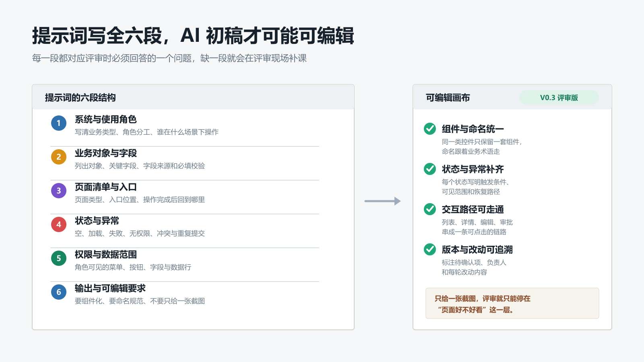This screenshot has height=362, width=644.
Task: Click description 页面类型、入口位置
Action: (140, 200)
